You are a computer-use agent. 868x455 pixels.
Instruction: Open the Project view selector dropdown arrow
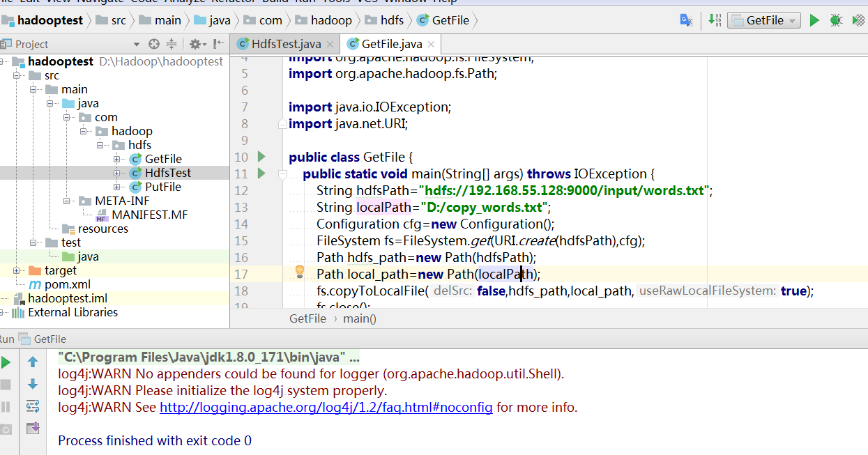pos(136,44)
